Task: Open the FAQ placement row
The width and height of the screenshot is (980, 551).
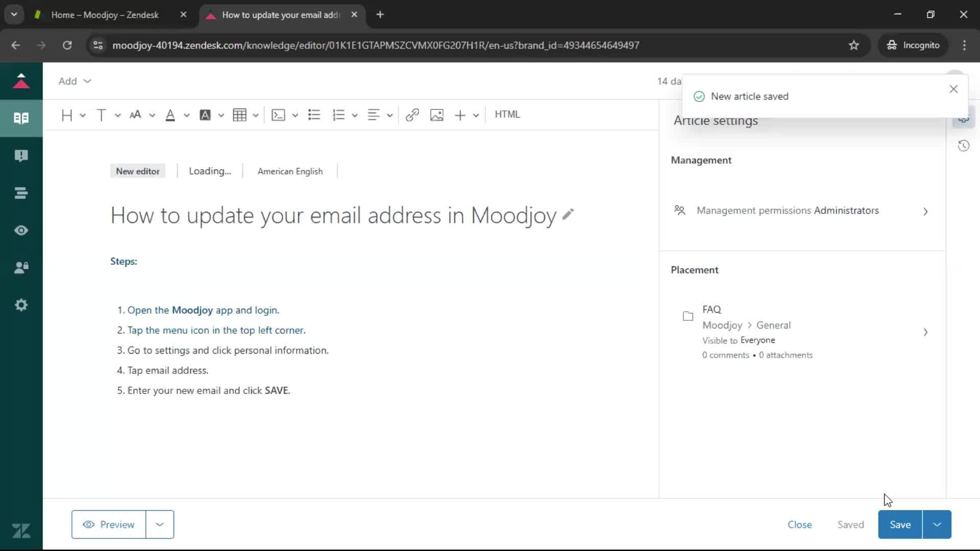Action: click(802, 332)
